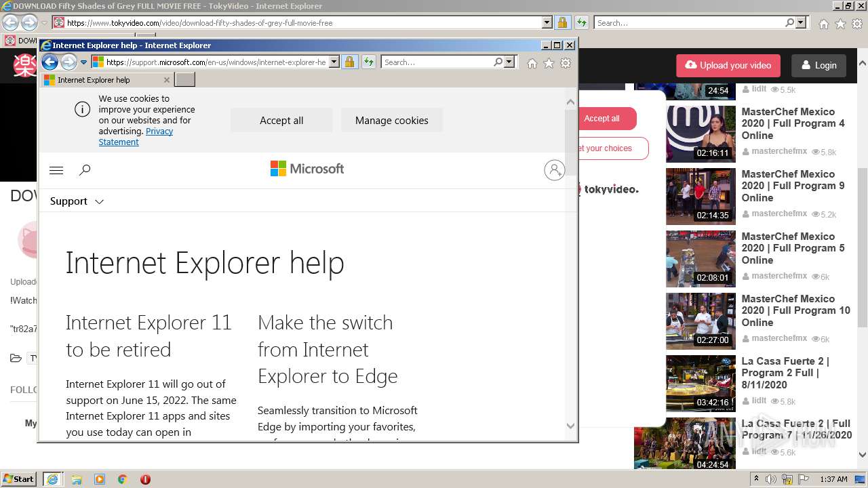The image size is (868, 488).
Task: Expand Support menu chevron
Action: [99, 202]
